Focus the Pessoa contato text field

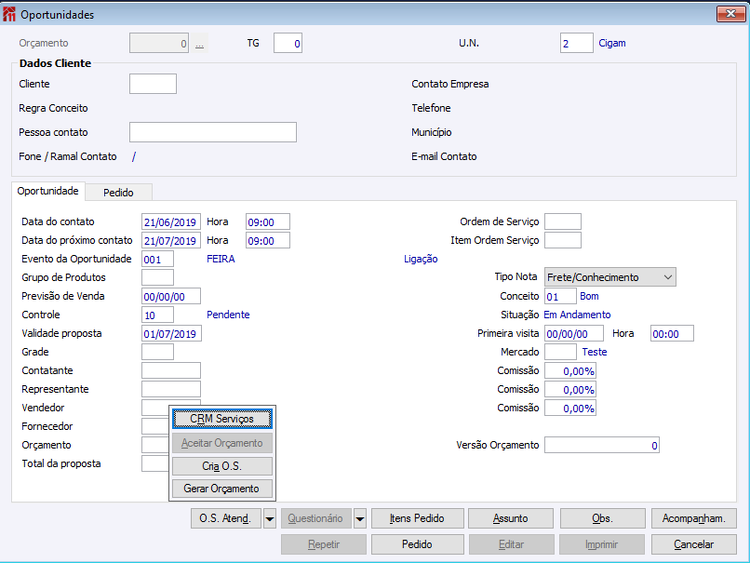(x=213, y=132)
